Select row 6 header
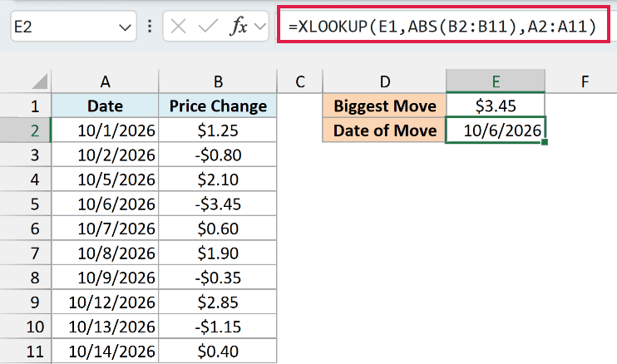 pyautogui.click(x=26, y=229)
